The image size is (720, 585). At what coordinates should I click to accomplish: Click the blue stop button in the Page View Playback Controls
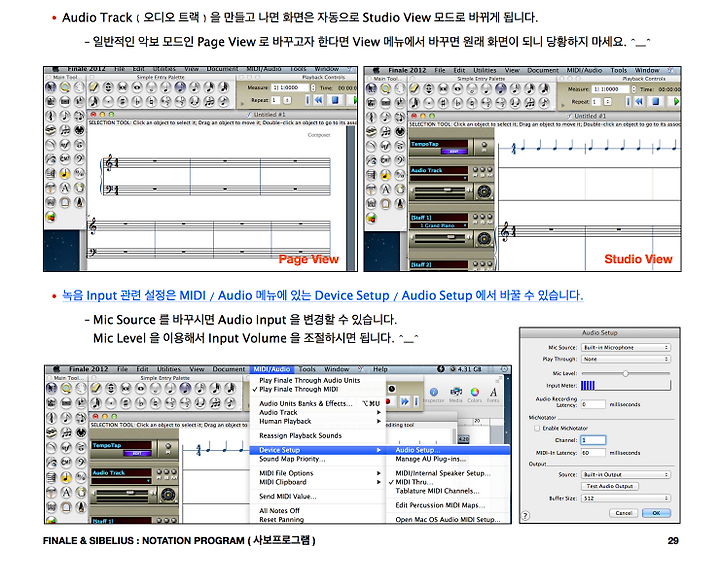tap(335, 100)
